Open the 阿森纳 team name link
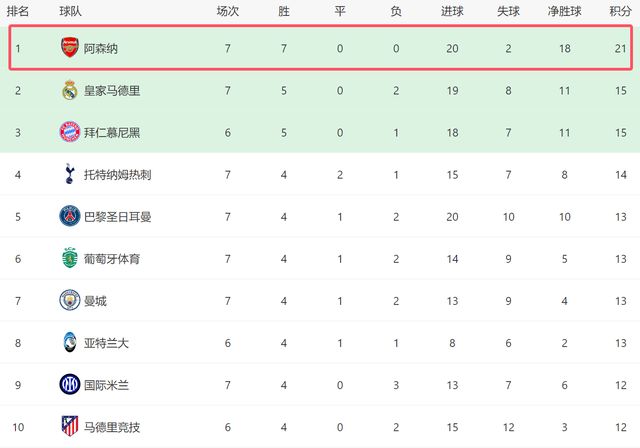 point(100,48)
